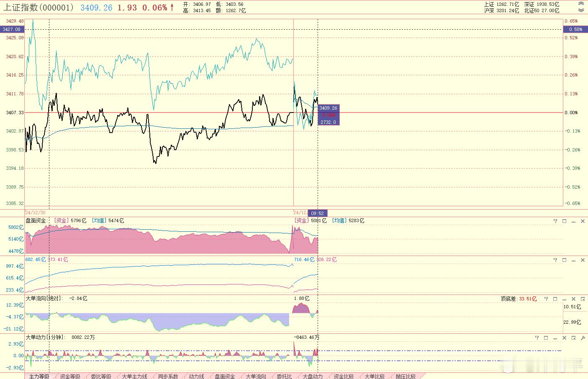Screen dimensions: 588x379
Task: Click the 09:52 time marker label
Action: [318, 213]
